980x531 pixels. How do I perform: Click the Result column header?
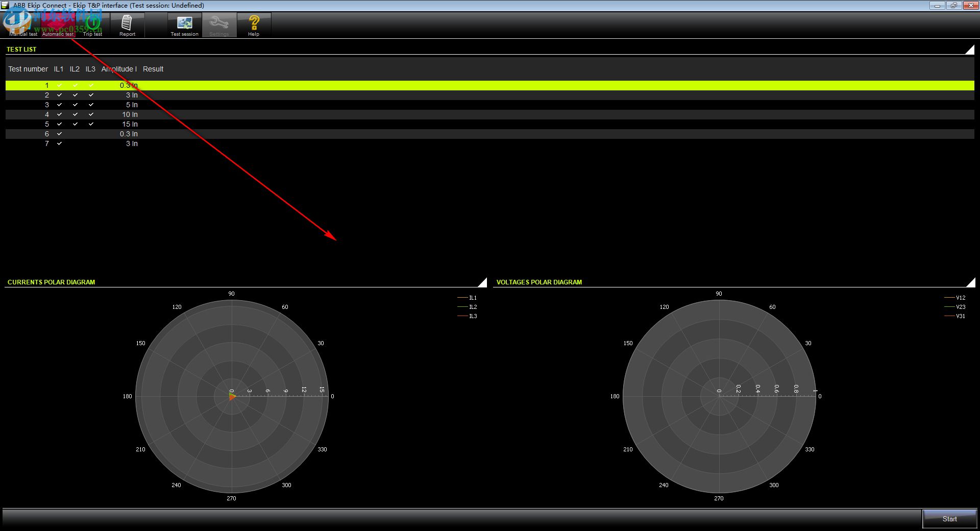tap(153, 69)
